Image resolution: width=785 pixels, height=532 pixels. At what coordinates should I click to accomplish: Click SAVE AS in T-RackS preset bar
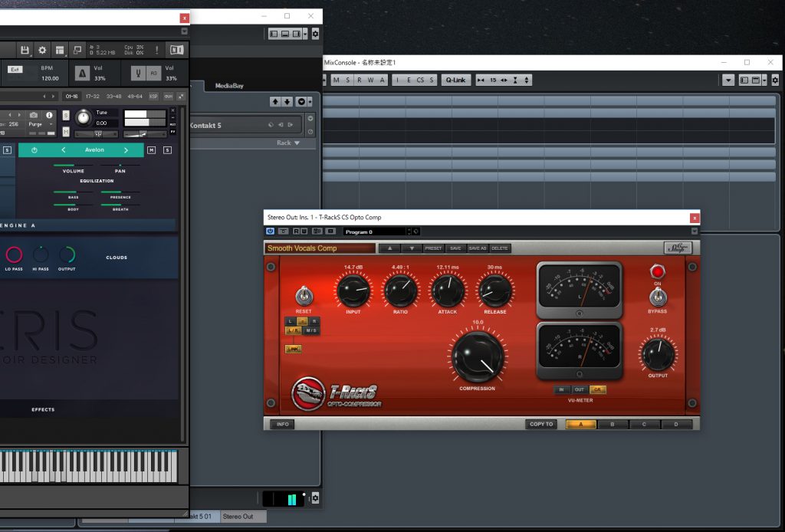tap(477, 248)
